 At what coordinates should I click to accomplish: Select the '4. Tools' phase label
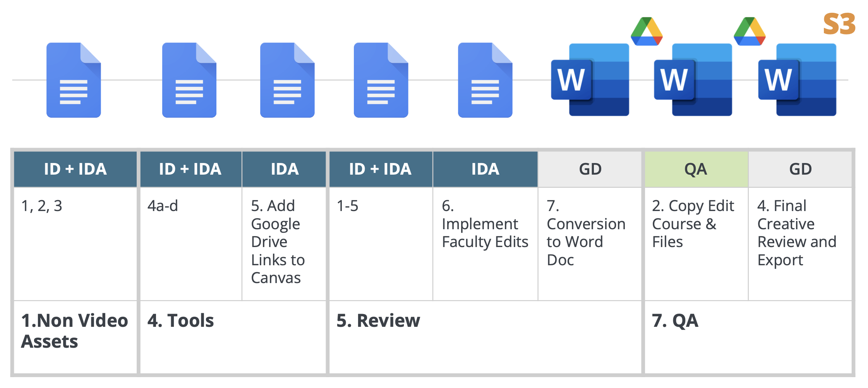pos(180,321)
